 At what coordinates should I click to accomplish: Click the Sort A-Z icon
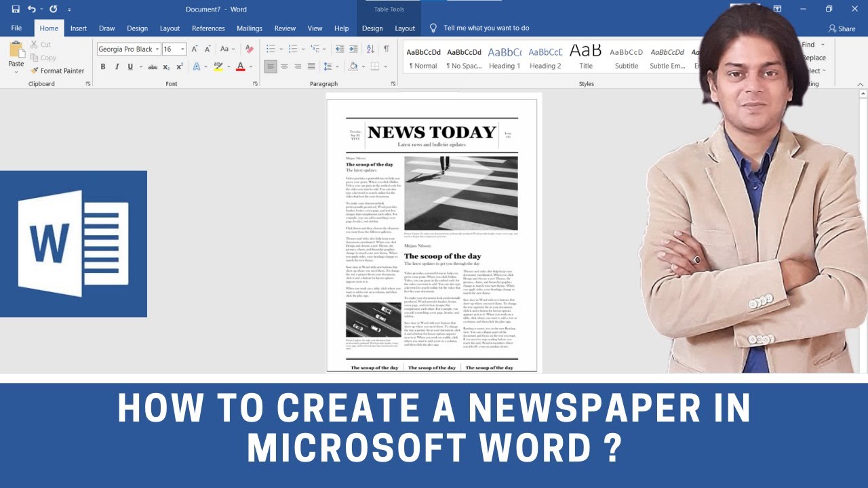click(370, 49)
